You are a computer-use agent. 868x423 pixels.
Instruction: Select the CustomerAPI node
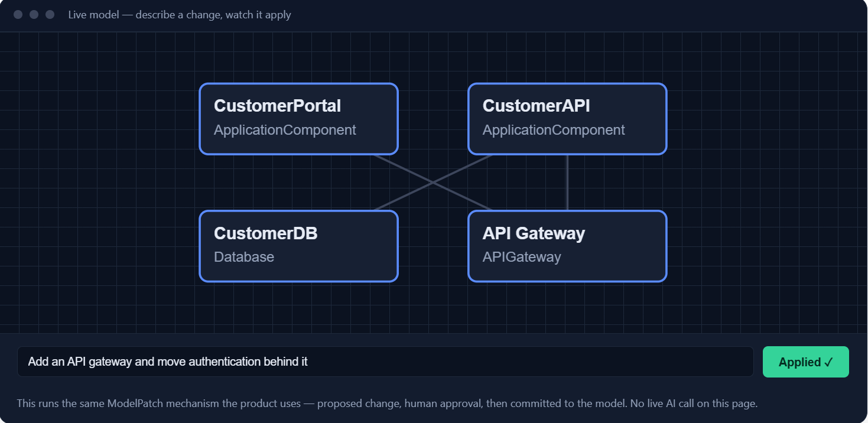tap(567, 119)
